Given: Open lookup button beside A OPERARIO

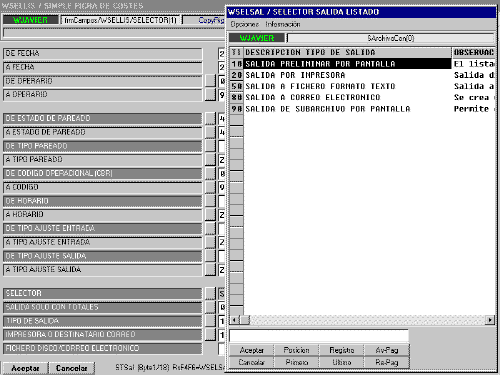Looking at the screenshot, I should click(210, 95).
